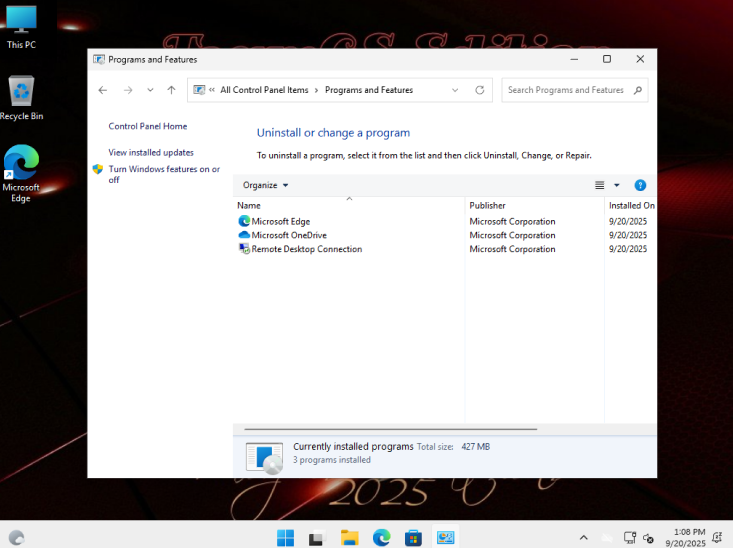Select Remote Desktop Connection in the list
The height and width of the screenshot is (548, 733).
click(x=307, y=249)
